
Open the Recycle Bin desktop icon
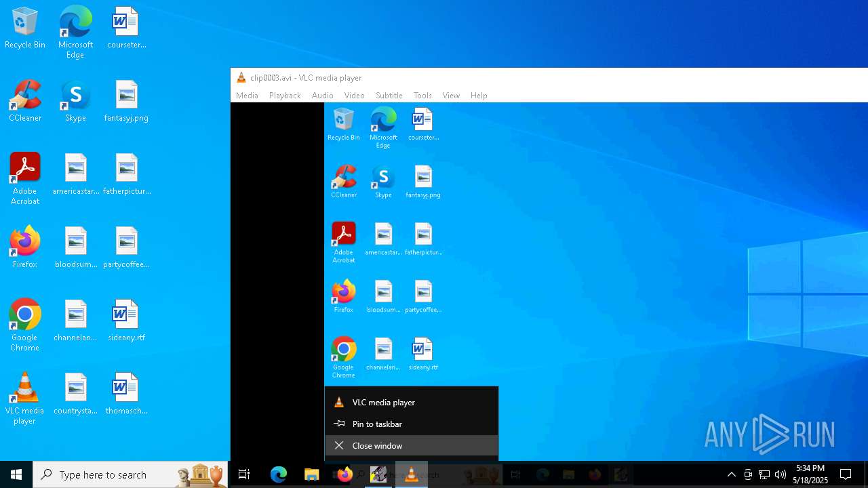coord(25,28)
